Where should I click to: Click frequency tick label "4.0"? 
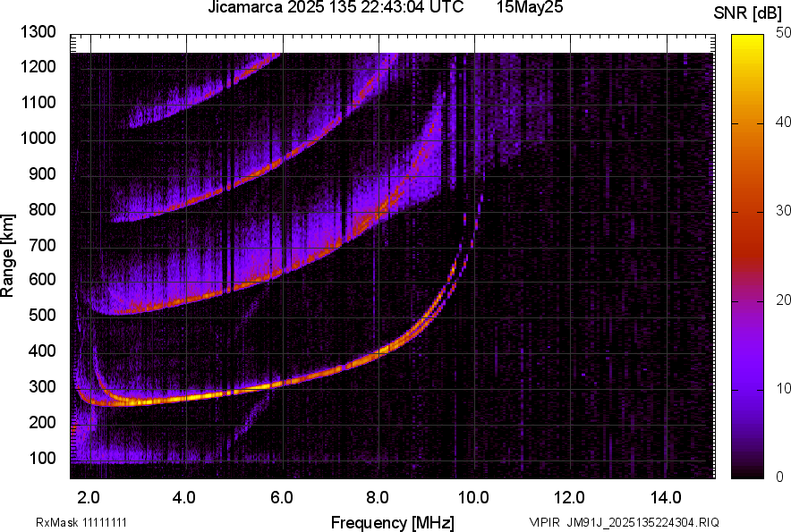tap(184, 498)
